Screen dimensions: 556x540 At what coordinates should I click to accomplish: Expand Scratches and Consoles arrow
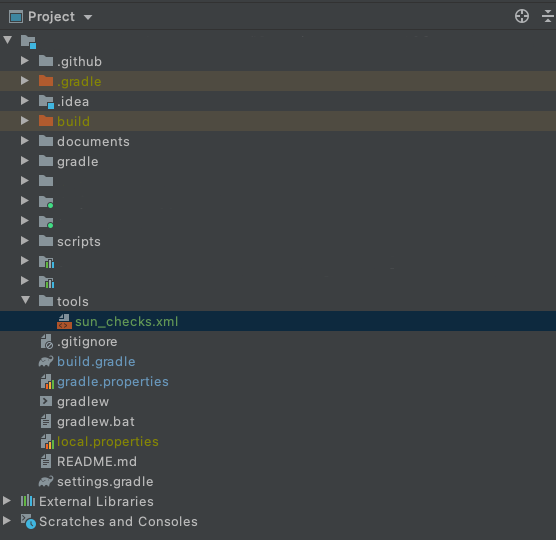(7, 520)
